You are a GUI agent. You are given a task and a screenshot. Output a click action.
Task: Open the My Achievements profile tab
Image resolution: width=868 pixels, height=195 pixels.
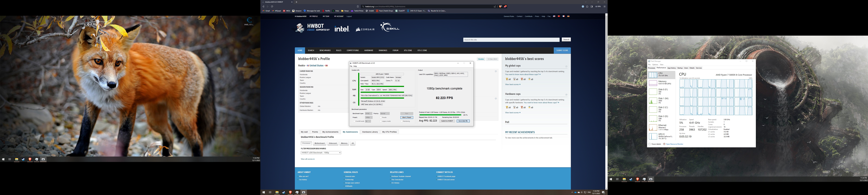(330, 132)
